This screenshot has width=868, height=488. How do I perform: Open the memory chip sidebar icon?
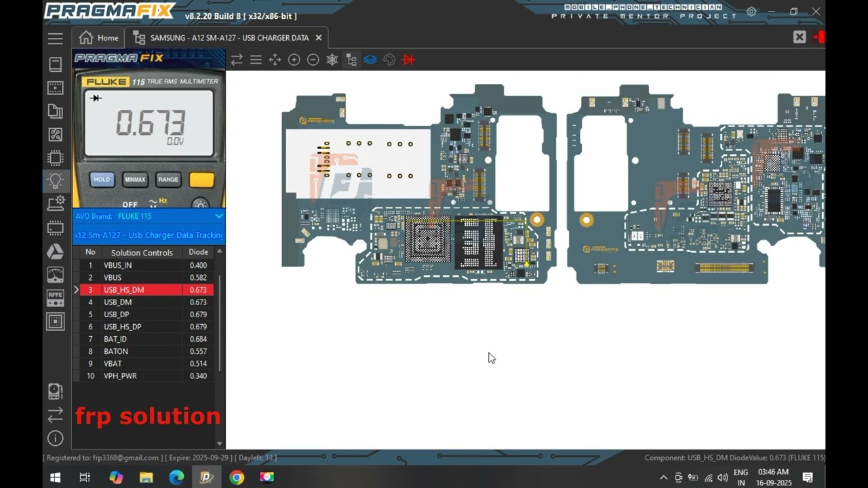(56, 228)
